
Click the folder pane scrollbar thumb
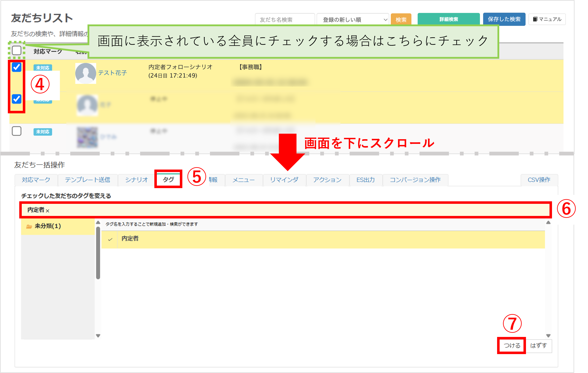[98, 253]
